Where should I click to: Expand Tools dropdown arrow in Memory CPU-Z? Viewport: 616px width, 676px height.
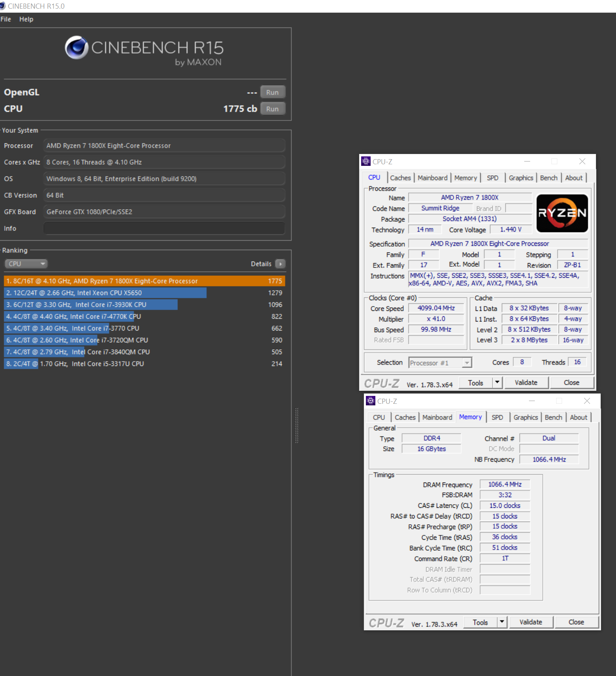502,622
